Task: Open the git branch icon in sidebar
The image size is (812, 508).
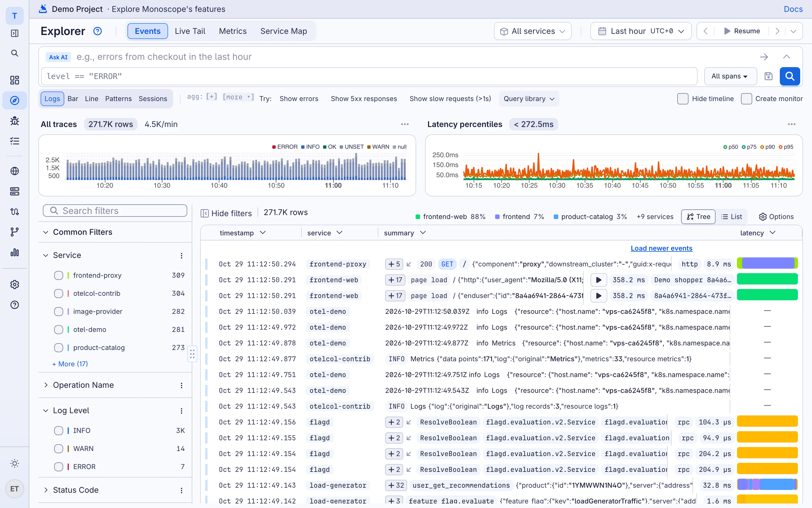Action: 14,232
